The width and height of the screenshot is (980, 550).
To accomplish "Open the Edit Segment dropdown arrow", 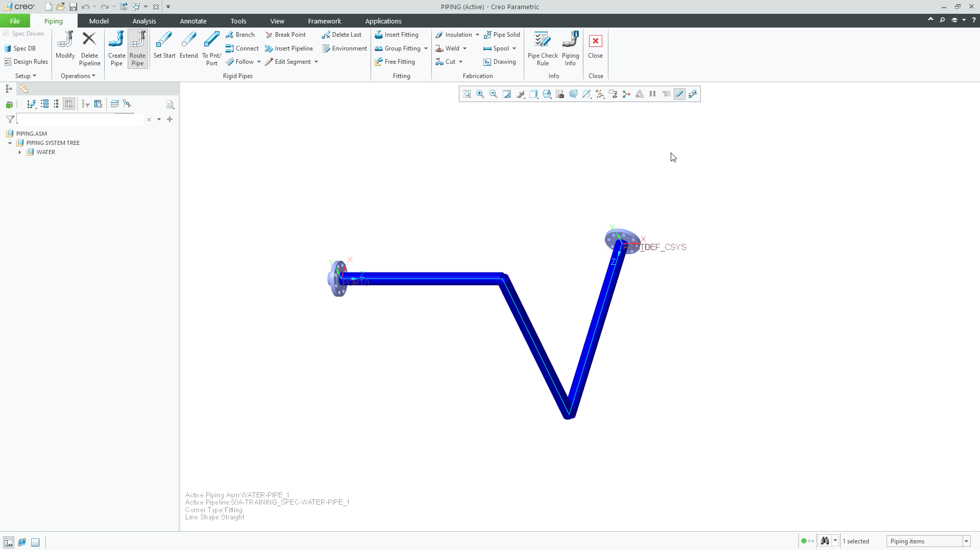I will 316,62.
